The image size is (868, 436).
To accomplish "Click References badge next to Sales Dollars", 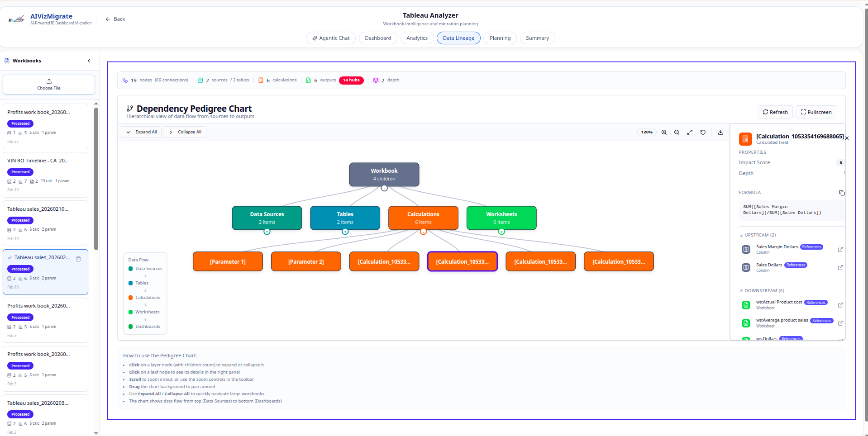I will tap(796, 265).
